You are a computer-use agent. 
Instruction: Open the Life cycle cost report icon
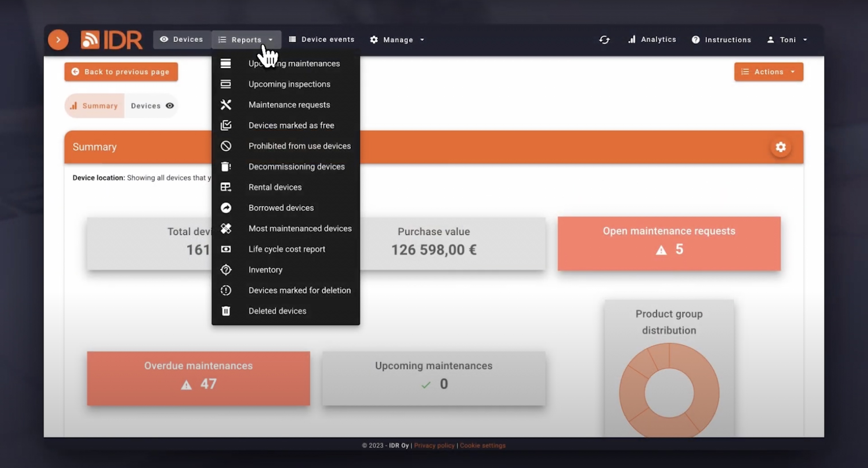click(226, 249)
